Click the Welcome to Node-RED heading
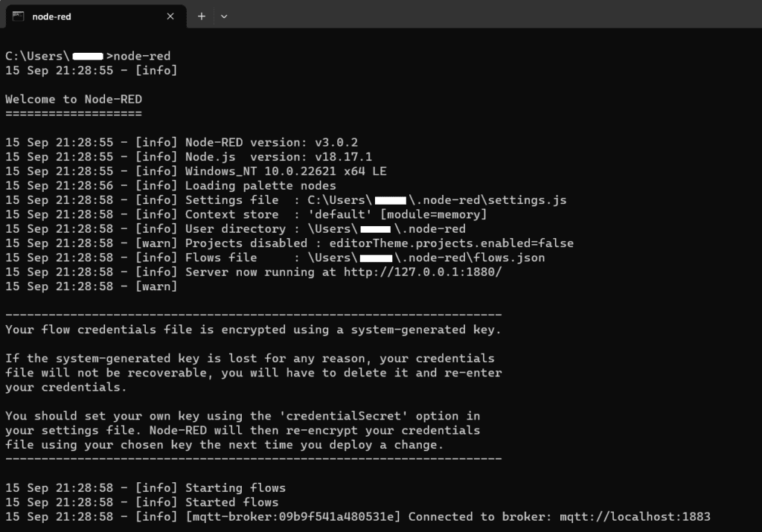Screen dimensions: 762x532 [73, 99]
